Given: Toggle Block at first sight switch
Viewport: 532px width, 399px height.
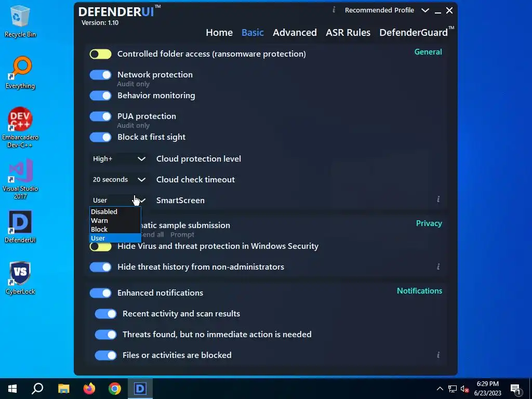Looking at the screenshot, I should point(100,137).
